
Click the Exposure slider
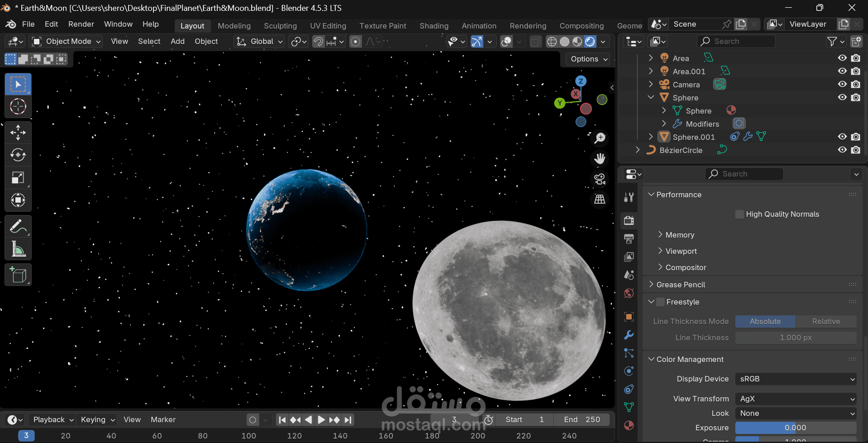click(x=796, y=428)
